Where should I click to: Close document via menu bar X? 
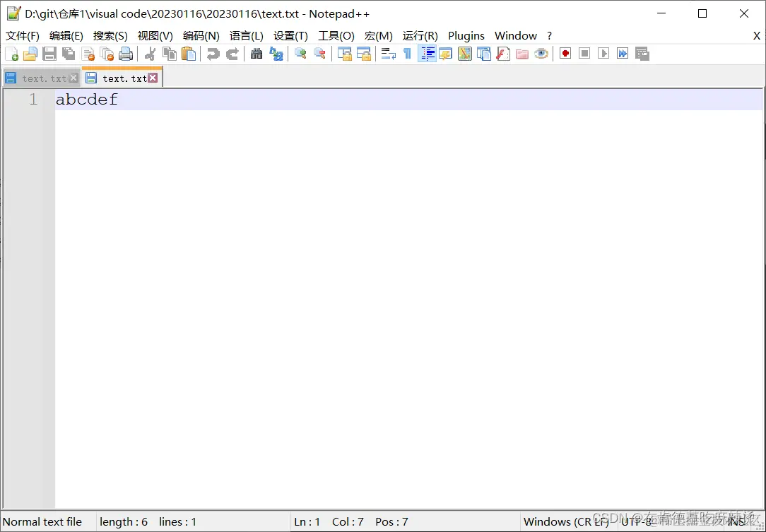pos(757,35)
